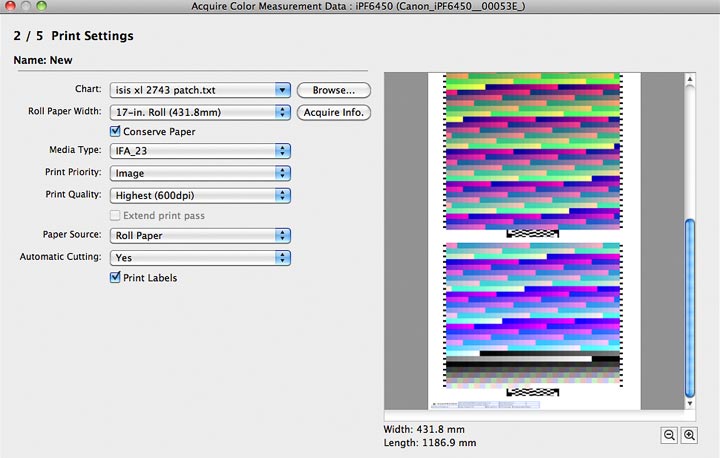
Task: Click the preview scroll up arrow
Action: (x=690, y=79)
